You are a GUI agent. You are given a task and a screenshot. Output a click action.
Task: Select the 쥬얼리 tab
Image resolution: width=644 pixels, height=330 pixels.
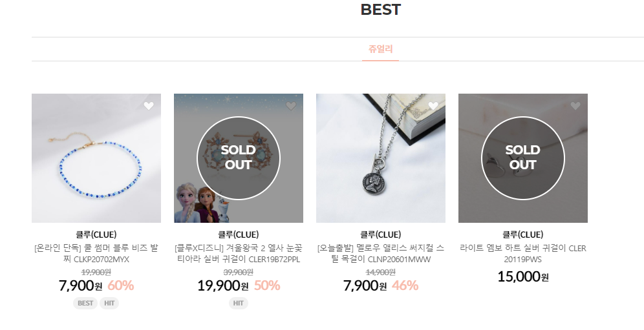pyautogui.click(x=380, y=49)
